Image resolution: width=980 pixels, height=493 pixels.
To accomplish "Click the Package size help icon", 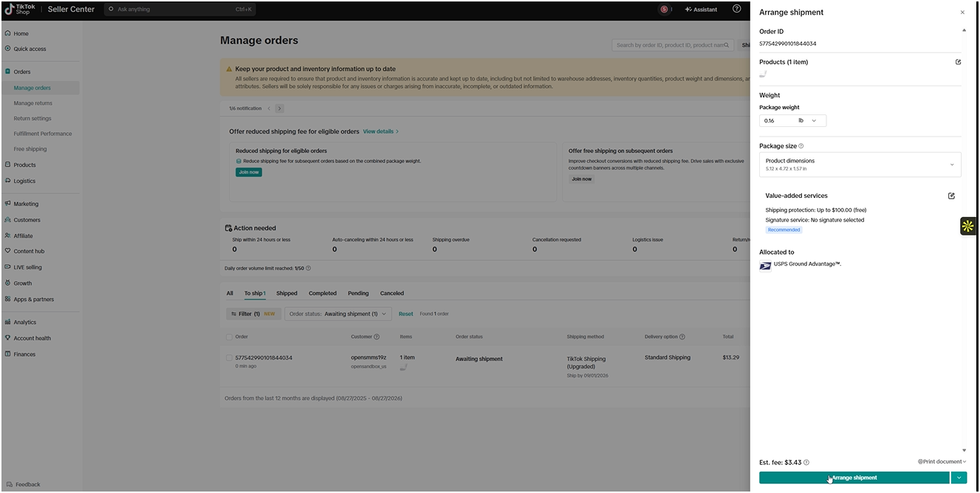I will (801, 146).
